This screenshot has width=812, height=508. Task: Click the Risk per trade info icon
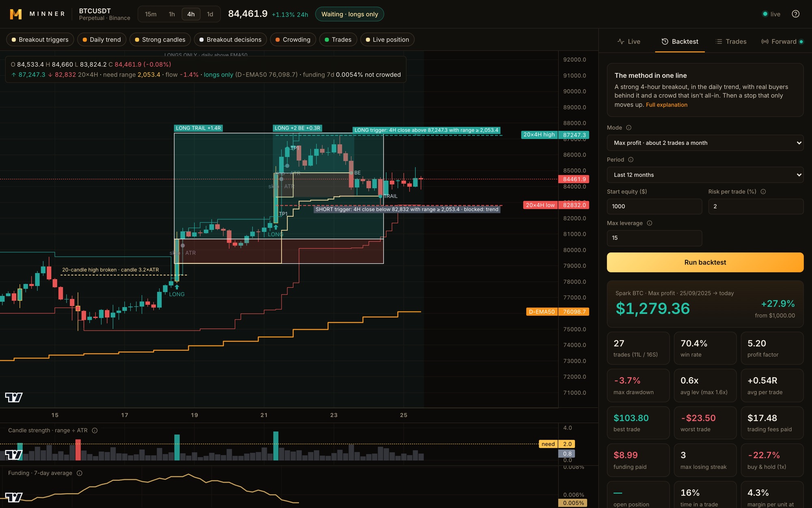coord(763,191)
